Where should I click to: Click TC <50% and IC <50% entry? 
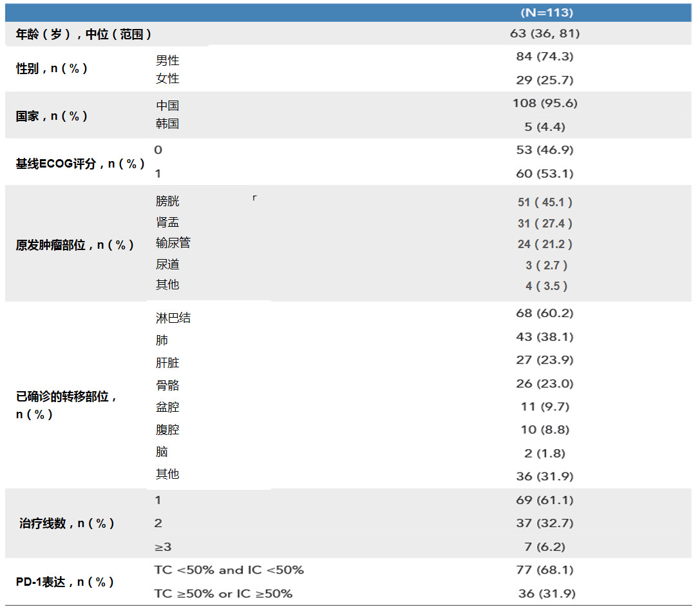[x=229, y=570]
